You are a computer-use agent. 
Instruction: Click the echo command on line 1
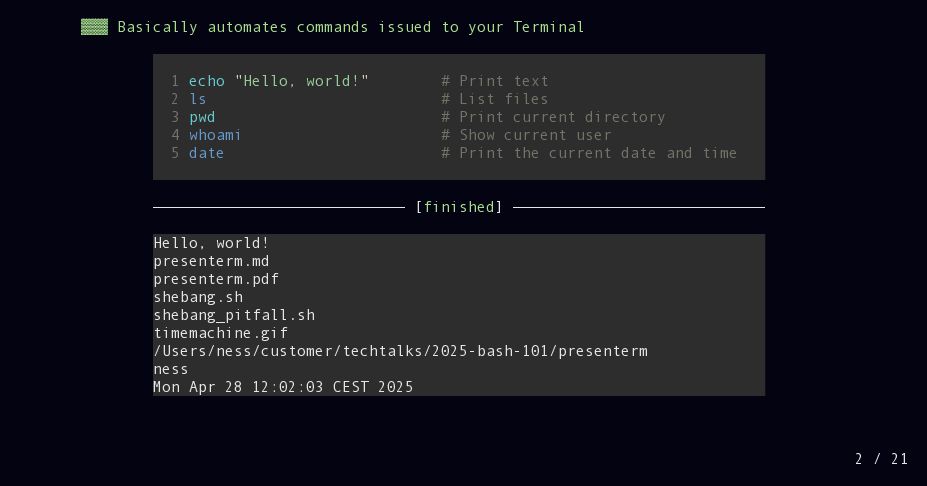(207, 81)
